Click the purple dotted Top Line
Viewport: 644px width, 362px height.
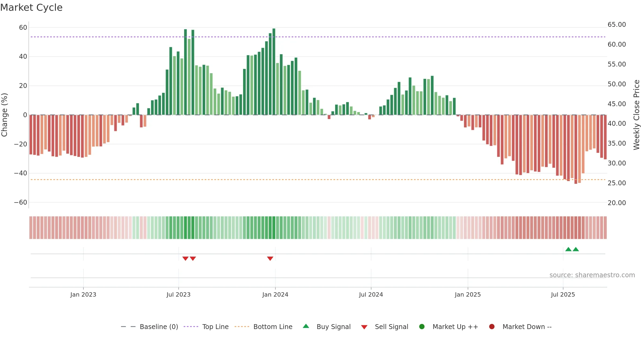pos(318,37)
